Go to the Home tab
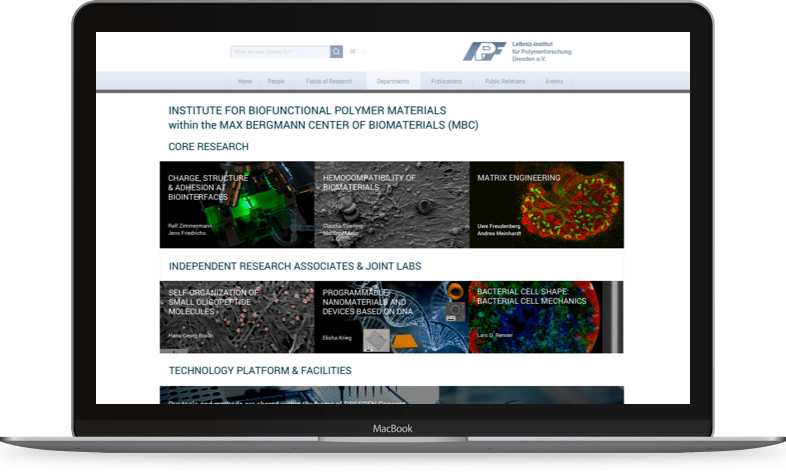 pyautogui.click(x=245, y=81)
